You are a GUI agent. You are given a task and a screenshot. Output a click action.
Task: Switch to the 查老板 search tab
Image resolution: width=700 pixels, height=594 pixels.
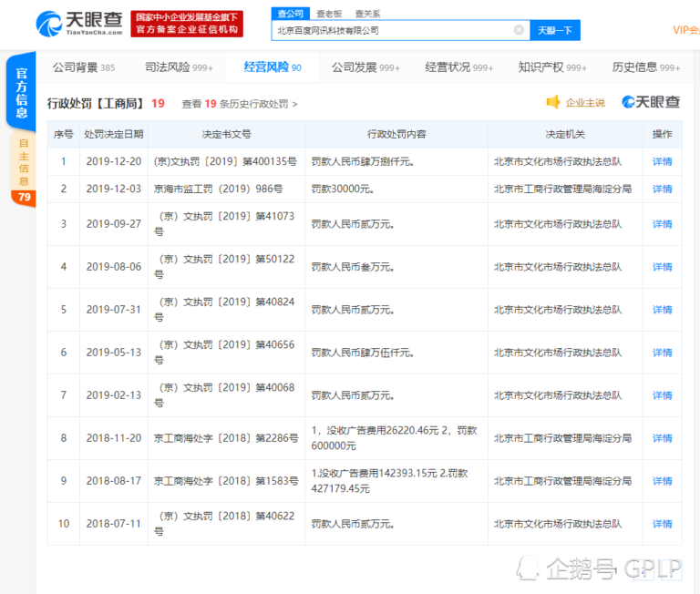[x=329, y=14]
